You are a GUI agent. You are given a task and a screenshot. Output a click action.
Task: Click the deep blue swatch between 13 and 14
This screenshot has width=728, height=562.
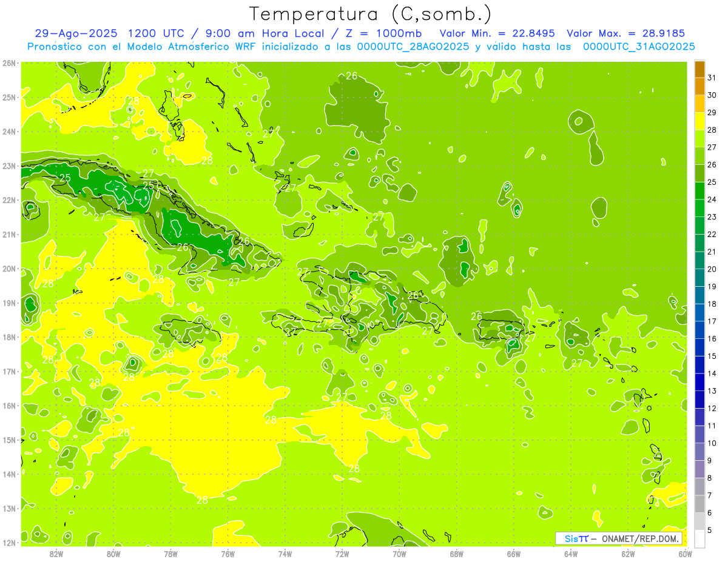coord(699,383)
